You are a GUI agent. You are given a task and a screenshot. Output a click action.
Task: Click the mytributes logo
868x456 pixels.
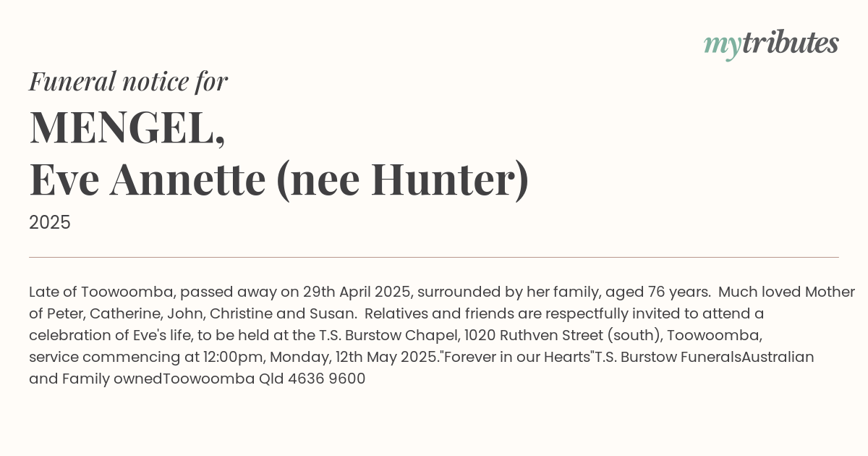point(770,44)
